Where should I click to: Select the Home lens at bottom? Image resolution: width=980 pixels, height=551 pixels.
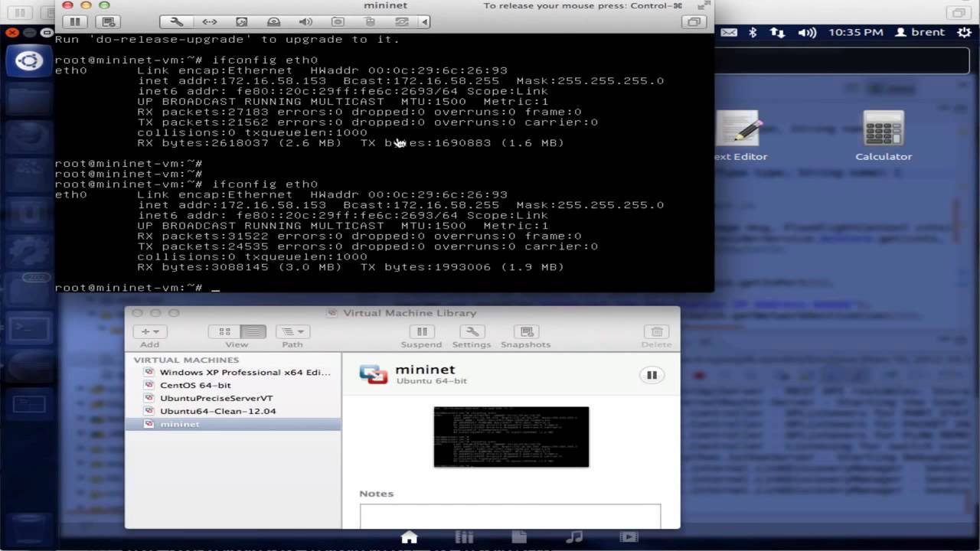(410, 537)
